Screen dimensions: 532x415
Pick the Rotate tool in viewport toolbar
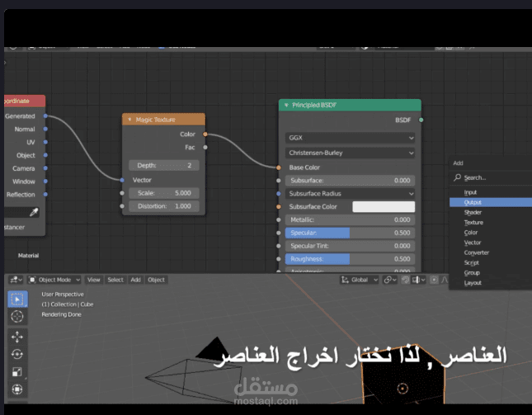click(x=17, y=354)
